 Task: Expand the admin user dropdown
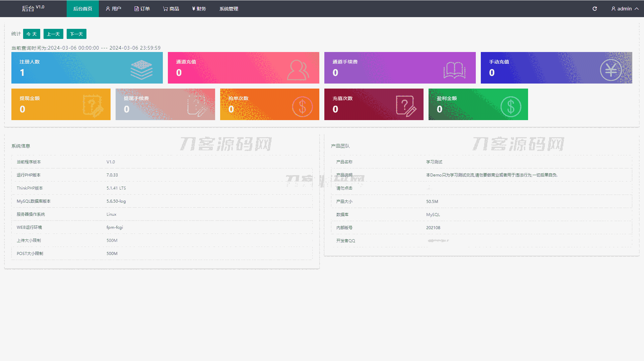click(x=625, y=9)
